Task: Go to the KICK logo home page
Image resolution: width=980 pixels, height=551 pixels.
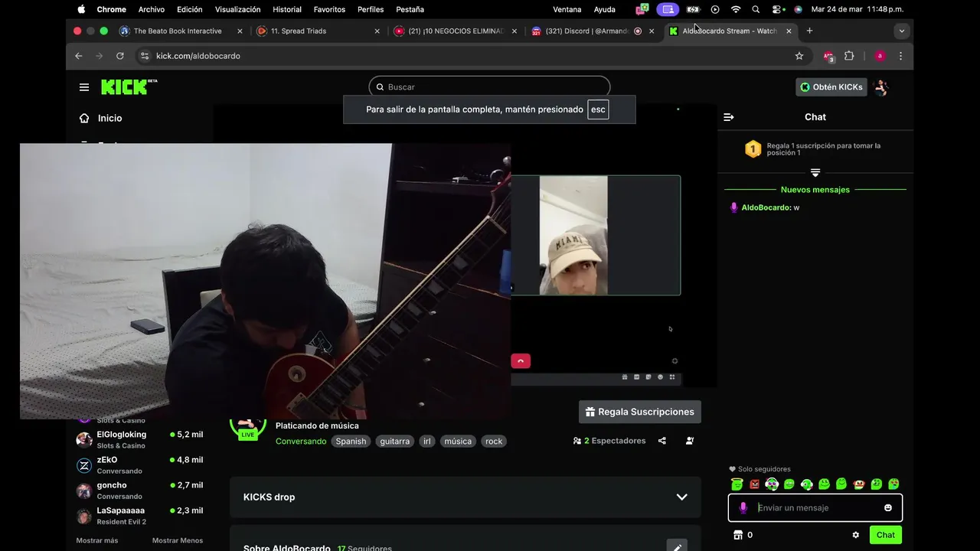Action: click(129, 86)
